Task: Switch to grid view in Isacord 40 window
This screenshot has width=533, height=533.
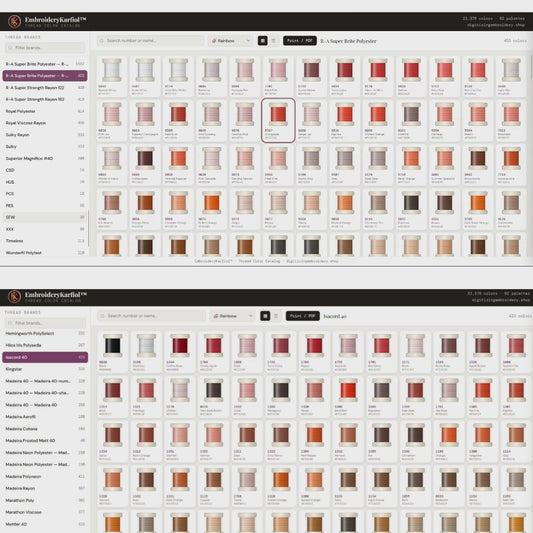Action: tap(265, 316)
